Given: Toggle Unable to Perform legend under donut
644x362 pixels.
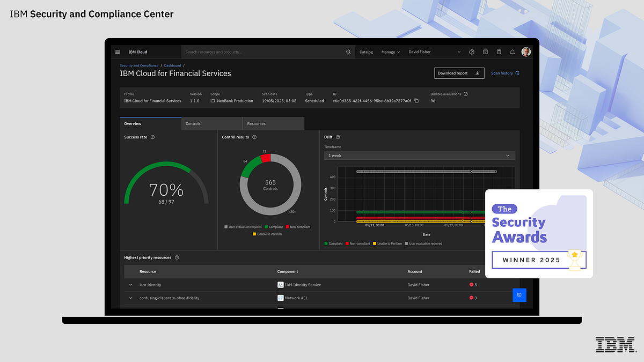Looking at the screenshot, I should [x=267, y=234].
